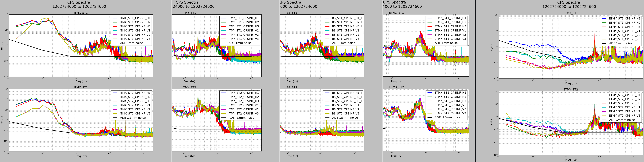
Task: Click ETMY_ST1 'ADE 1mm noise' legend entry
Action: (620, 43)
